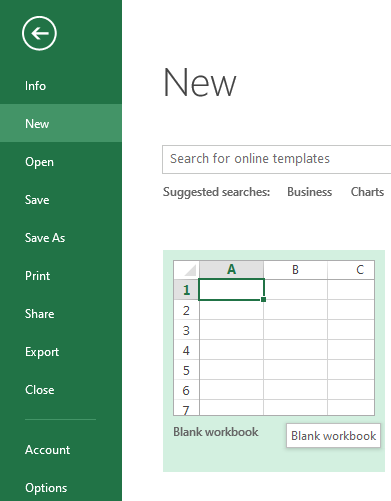391x501 pixels.
Task: Click the back arrow to exit Backstage
Action: (39, 33)
